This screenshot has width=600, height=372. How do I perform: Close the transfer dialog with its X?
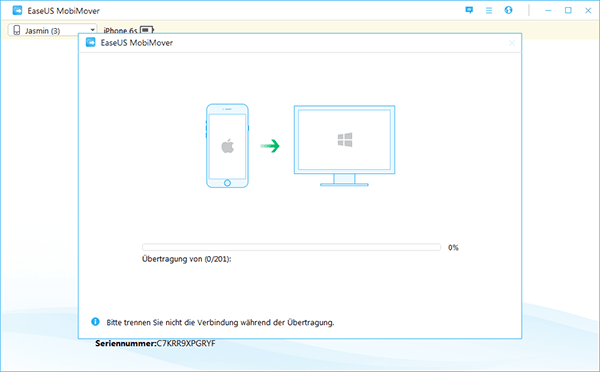pos(512,43)
